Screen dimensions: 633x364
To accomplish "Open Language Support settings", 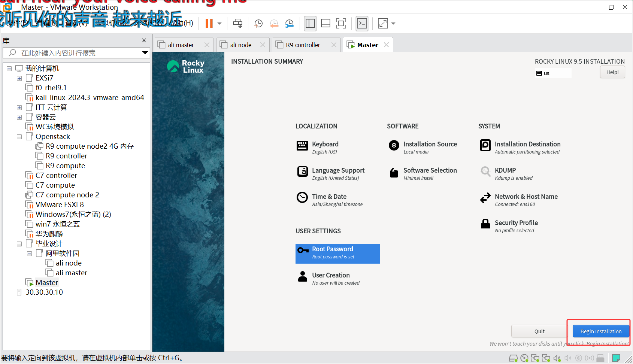I will [x=330, y=174].
